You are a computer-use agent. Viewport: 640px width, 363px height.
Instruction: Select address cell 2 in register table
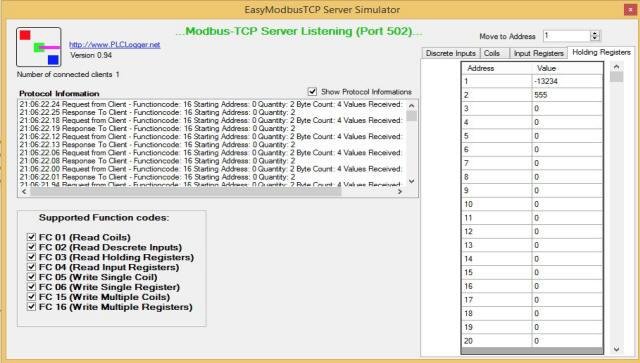pyautogui.click(x=497, y=95)
